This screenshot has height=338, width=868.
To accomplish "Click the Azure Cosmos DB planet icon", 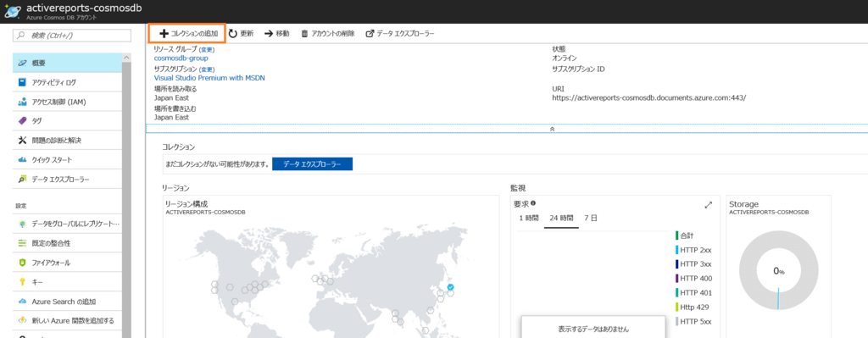I will click(12, 12).
